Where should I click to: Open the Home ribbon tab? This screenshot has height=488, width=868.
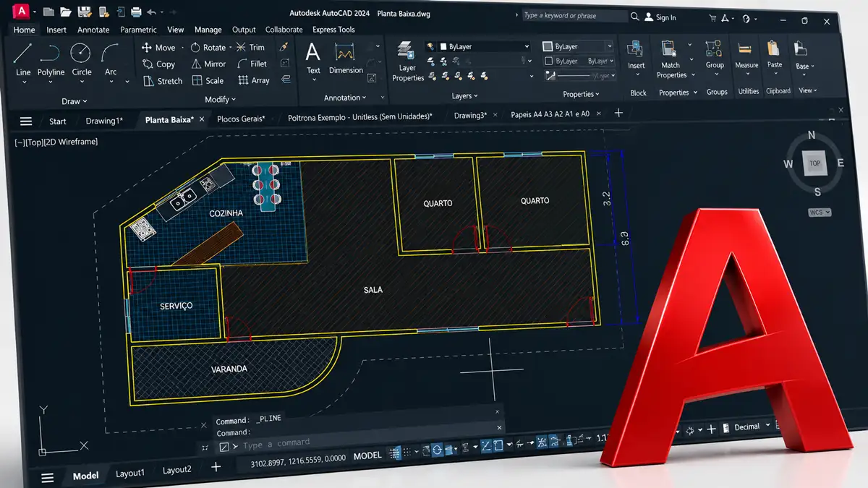24,30
